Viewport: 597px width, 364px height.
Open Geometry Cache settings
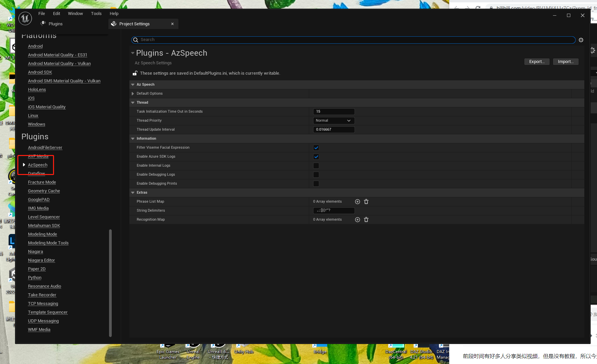point(44,191)
